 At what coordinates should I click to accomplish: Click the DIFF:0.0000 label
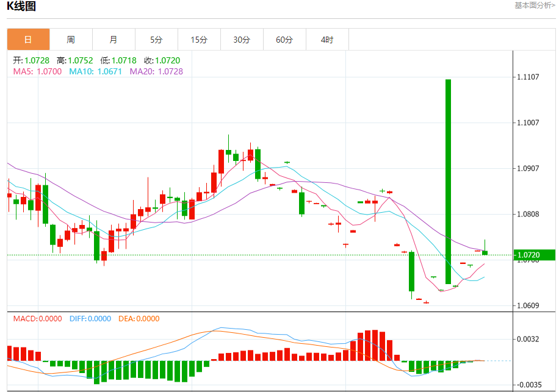pyautogui.click(x=90, y=319)
